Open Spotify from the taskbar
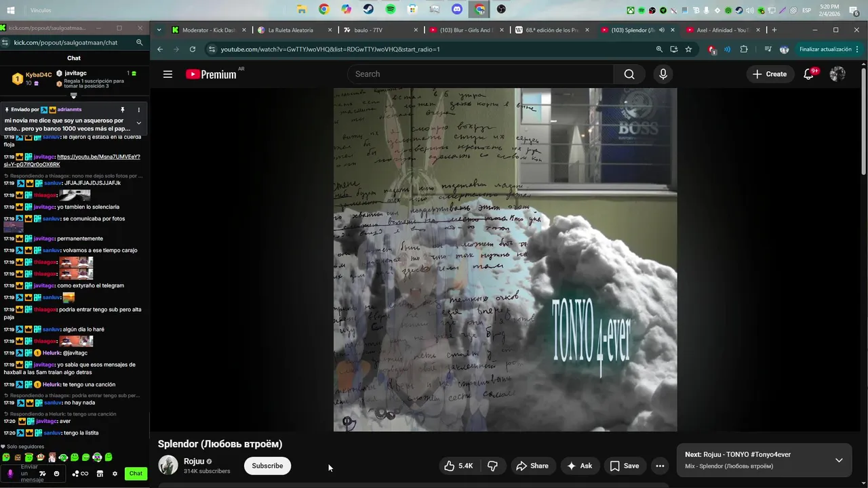Viewport: 868px width, 488px height. [391, 9]
